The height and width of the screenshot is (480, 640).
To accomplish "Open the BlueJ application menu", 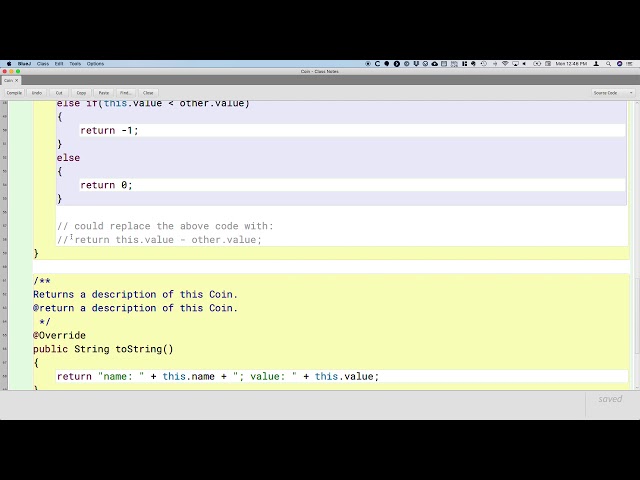I will 24,64.
